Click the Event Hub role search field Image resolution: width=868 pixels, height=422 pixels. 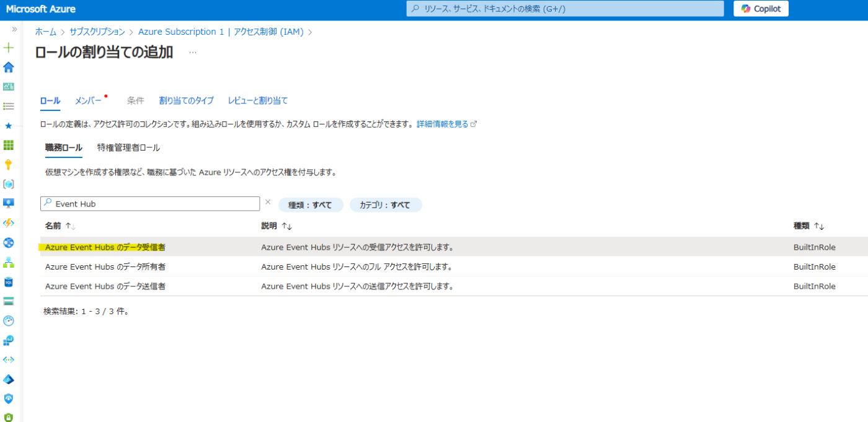tap(150, 204)
